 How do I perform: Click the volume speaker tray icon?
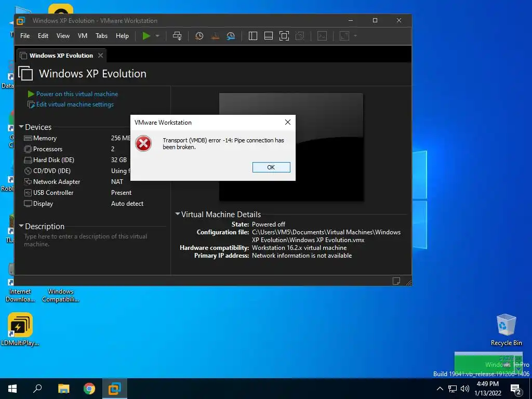point(465,389)
